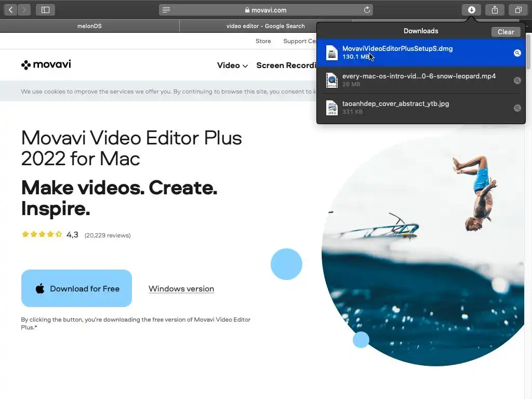Click the JPEG file icon in downloads
Screen dimensions: 532x399
pos(332,108)
